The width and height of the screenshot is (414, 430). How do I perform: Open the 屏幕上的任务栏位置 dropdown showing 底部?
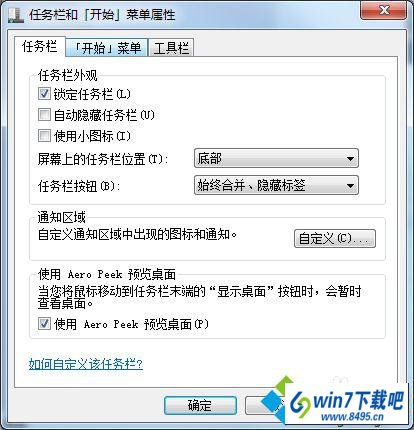click(x=276, y=158)
